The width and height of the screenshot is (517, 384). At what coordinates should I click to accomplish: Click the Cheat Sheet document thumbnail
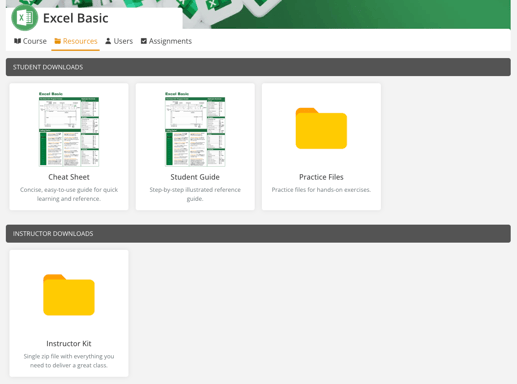click(x=69, y=129)
